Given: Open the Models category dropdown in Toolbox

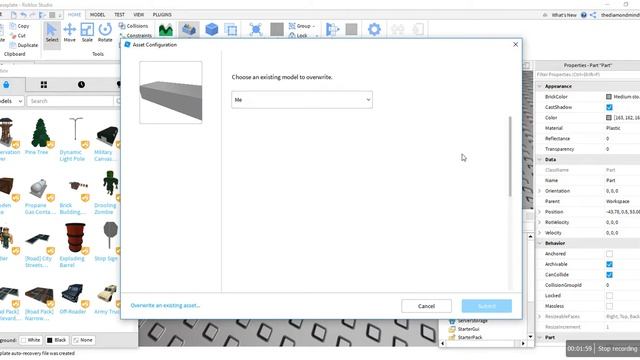Looking at the screenshot, I should tap(11, 101).
